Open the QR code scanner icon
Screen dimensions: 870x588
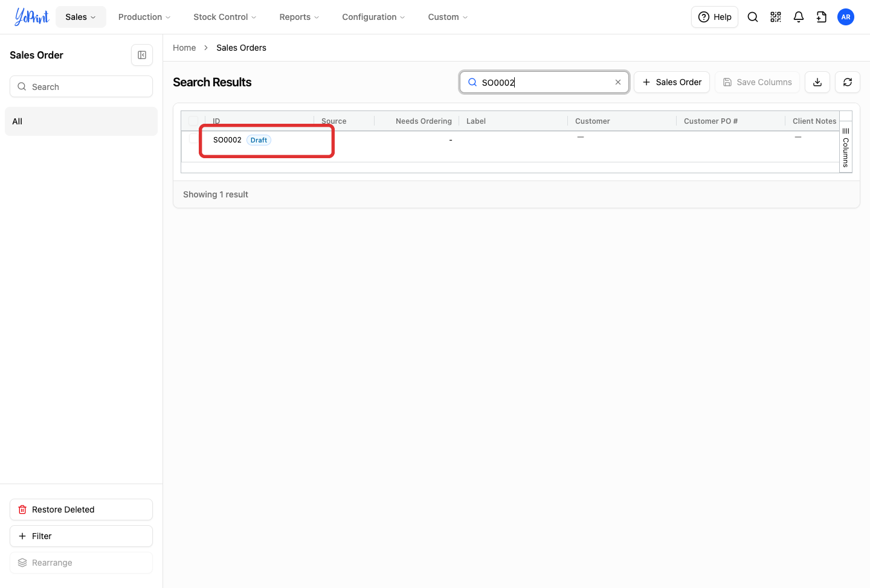coord(776,17)
